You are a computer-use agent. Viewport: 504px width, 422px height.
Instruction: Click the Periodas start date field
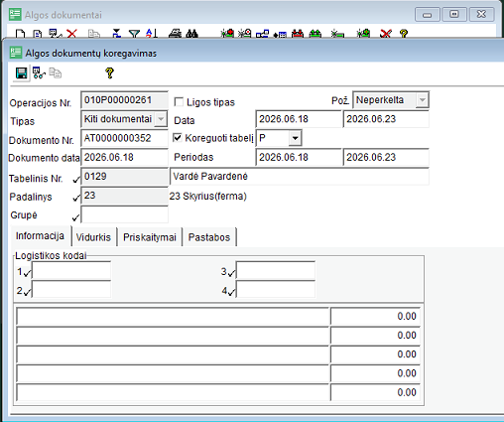click(299, 157)
